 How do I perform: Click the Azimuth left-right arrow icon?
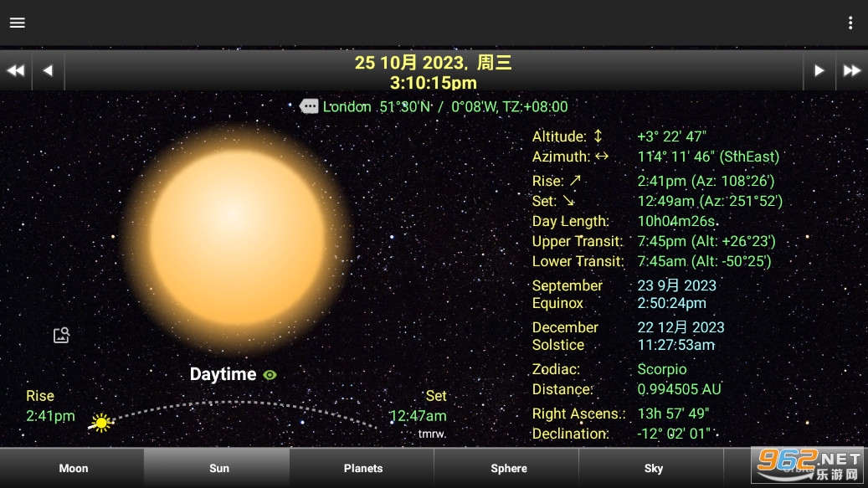coord(601,157)
